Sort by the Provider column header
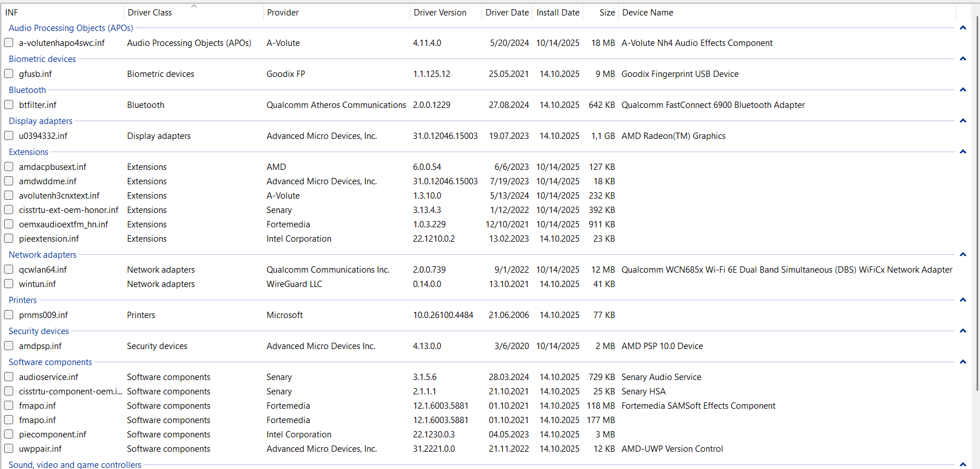Viewport: 980px width, 469px height. 283,13
